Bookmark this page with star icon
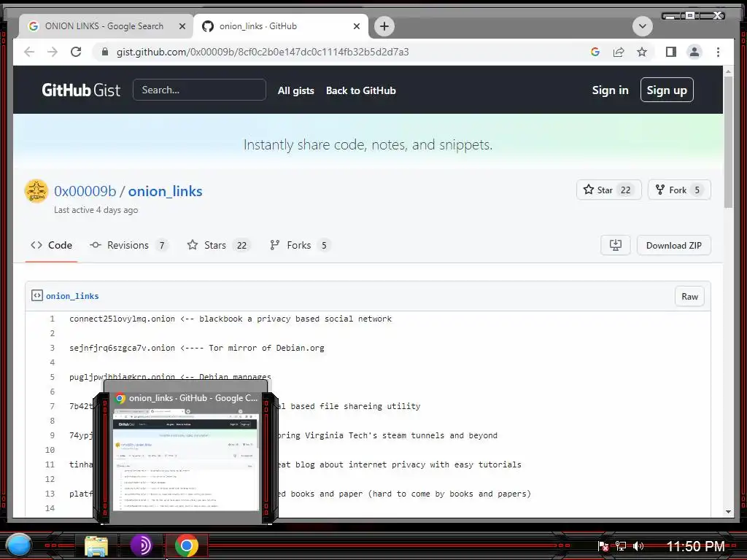The width and height of the screenshot is (747, 560). 642,52
